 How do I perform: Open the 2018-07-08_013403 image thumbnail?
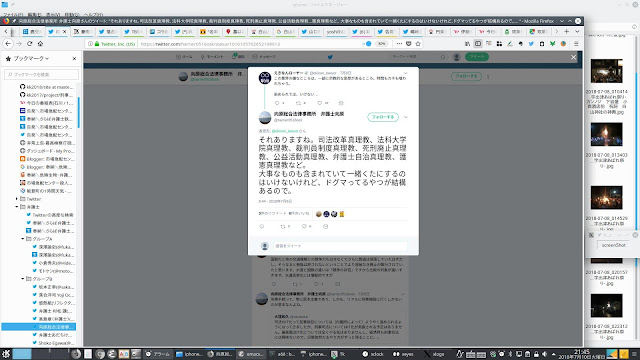607,134
